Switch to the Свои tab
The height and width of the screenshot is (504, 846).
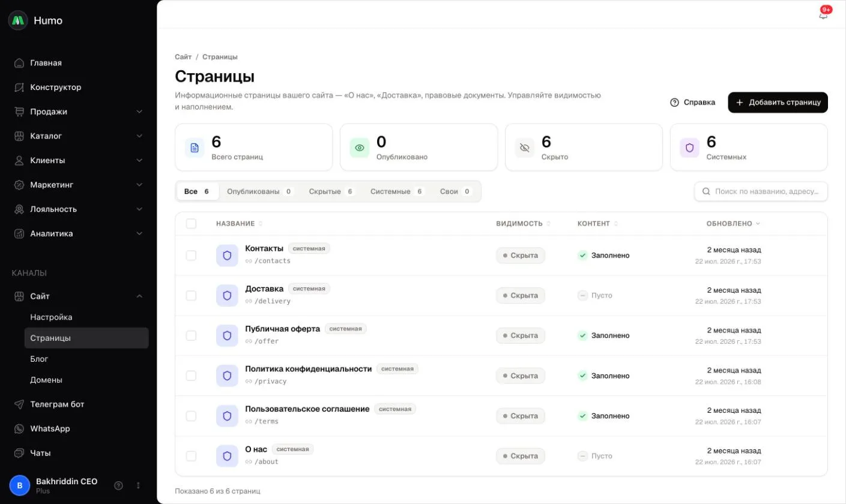[456, 191]
